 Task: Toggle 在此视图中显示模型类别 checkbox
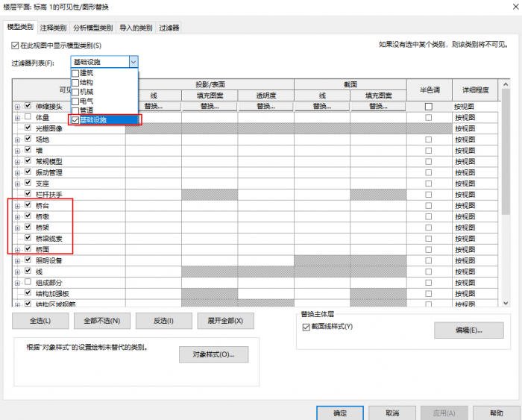point(14,46)
